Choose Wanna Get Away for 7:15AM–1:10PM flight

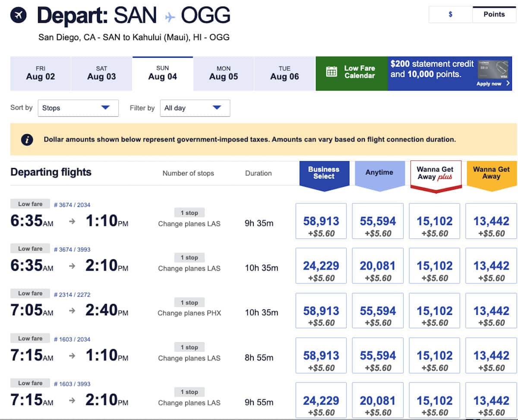click(x=491, y=356)
